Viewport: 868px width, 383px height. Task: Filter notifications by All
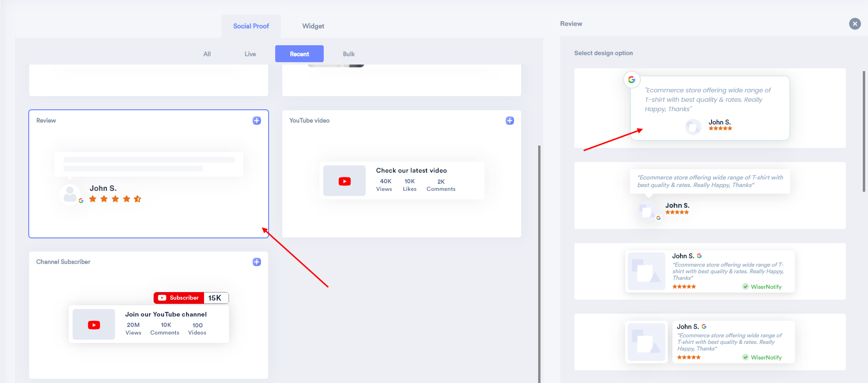coord(207,54)
